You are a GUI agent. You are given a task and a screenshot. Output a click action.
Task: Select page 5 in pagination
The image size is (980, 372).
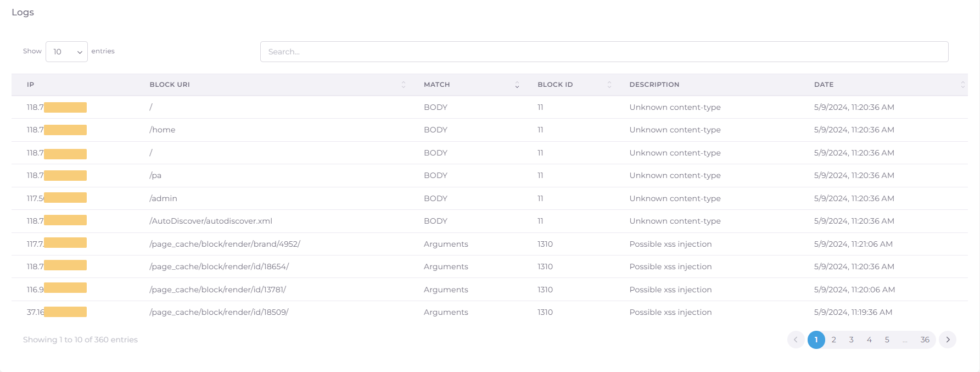click(887, 340)
